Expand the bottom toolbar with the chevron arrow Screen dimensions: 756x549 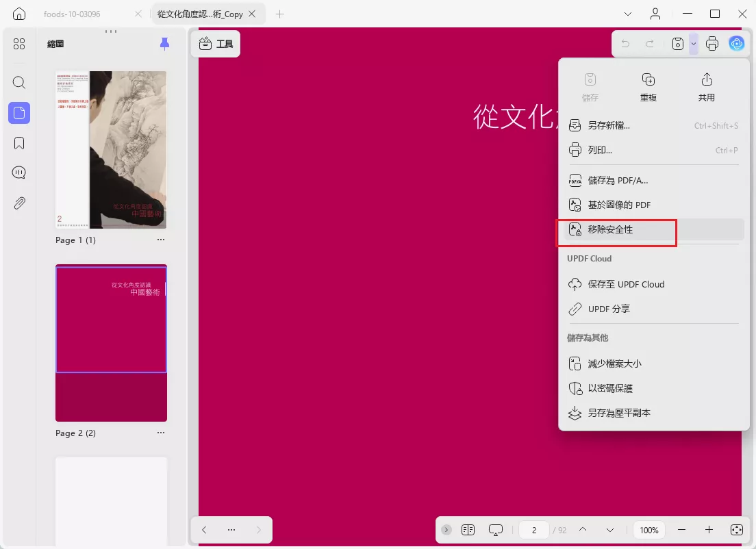tap(446, 529)
